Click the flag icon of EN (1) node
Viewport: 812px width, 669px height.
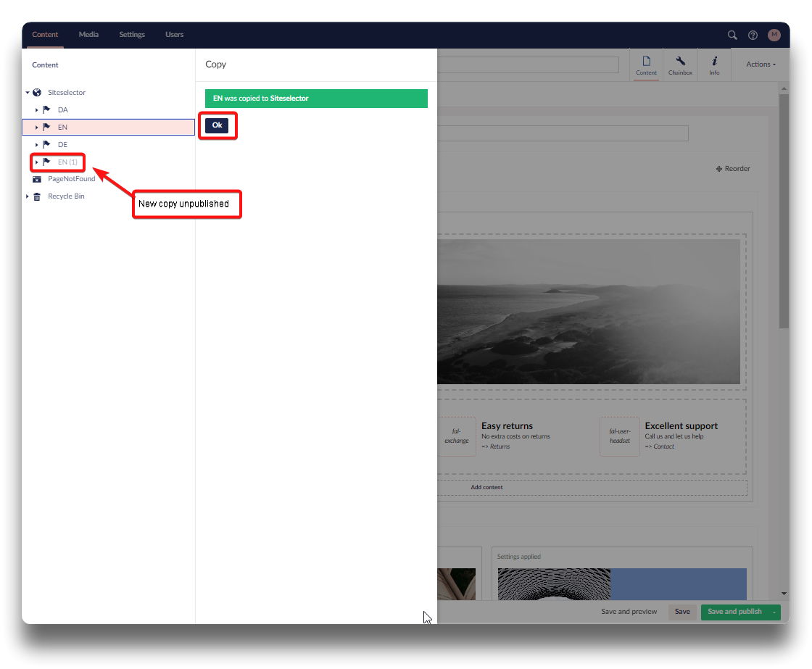coord(46,162)
